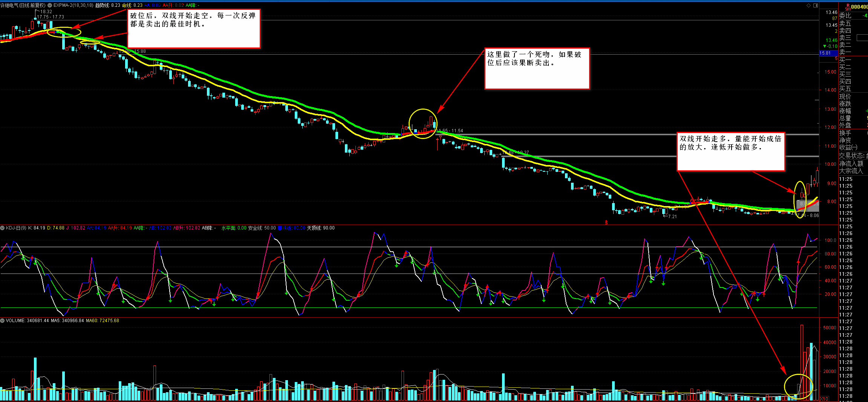This screenshot has height=402, width=868.
Task: Toggle the side panel layout icon
Action: coord(816,5)
